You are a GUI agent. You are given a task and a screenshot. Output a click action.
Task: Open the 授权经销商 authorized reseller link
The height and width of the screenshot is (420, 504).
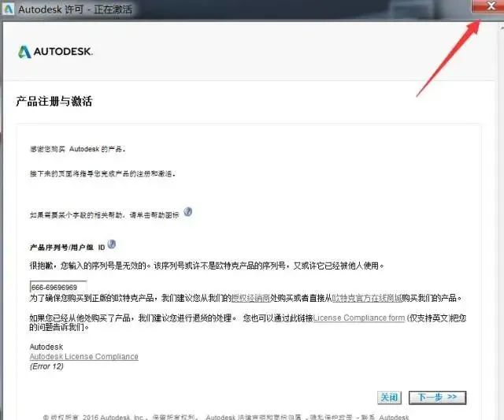[x=250, y=298]
